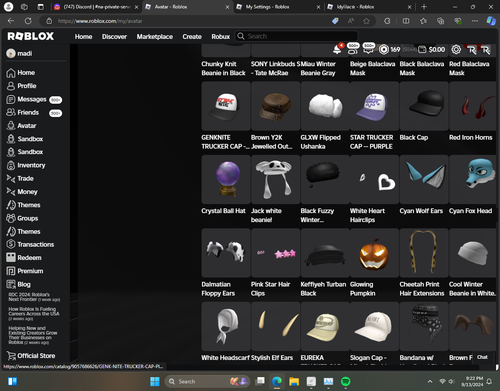The height and width of the screenshot is (391, 500).
Task: Open a new browser tab
Action: (424, 7)
